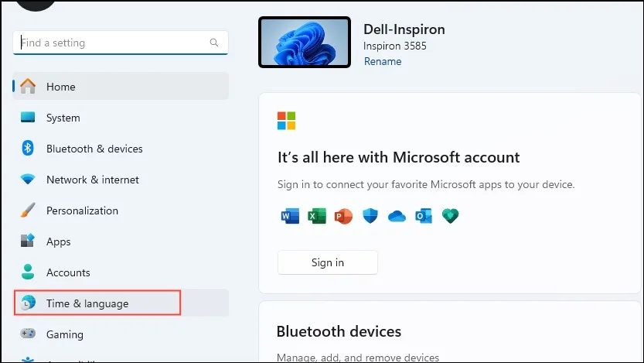Select Apps in the sidebar
This screenshot has height=363, width=644.
[121, 241]
